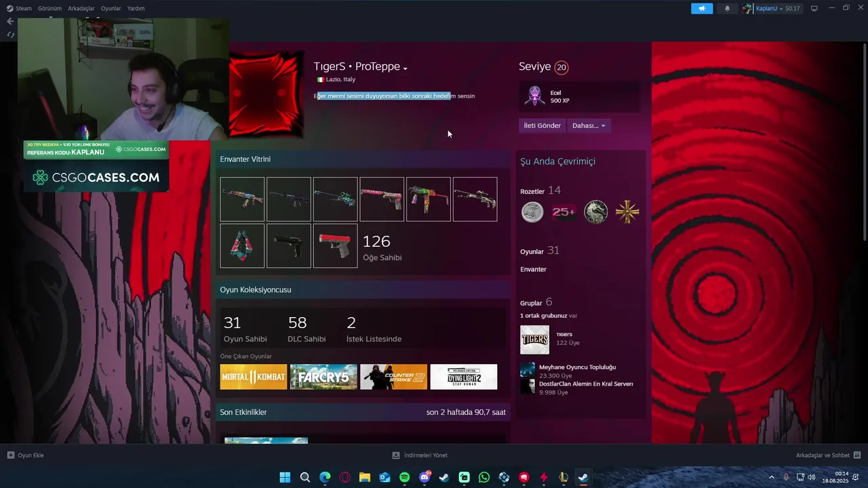This screenshot has width=868, height=488.
Task: Go back with the back arrow
Action: click(x=9, y=21)
